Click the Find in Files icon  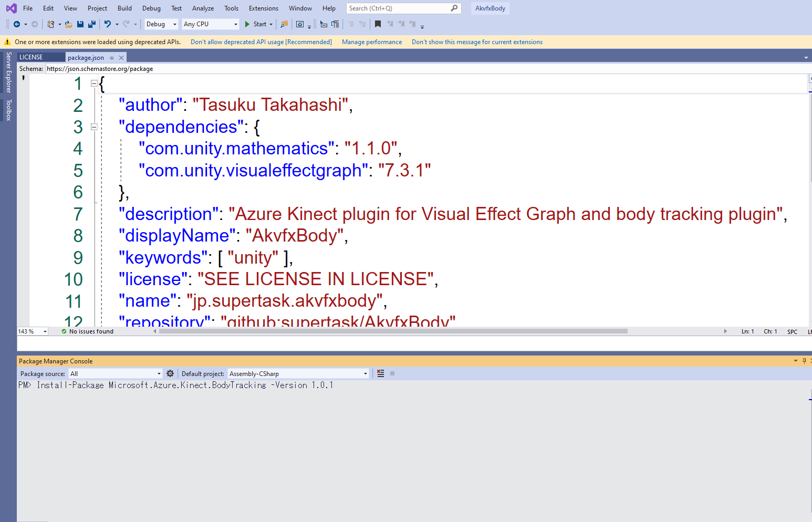(x=284, y=24)
